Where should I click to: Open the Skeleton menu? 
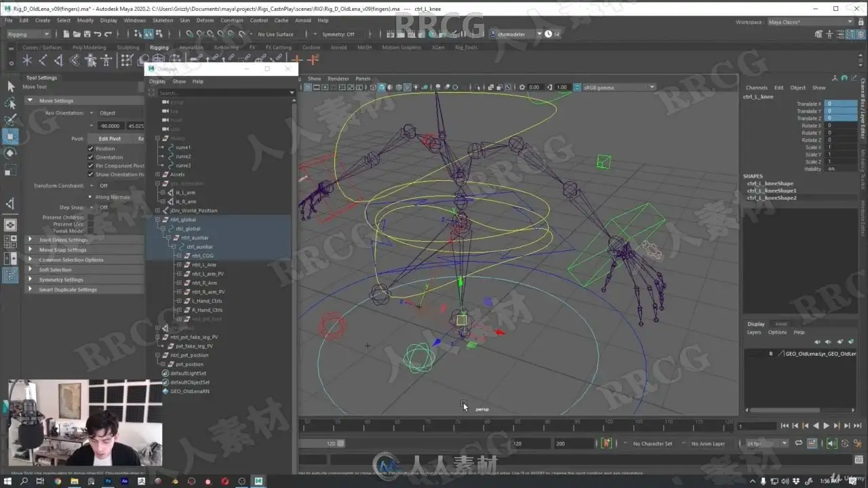163,20
